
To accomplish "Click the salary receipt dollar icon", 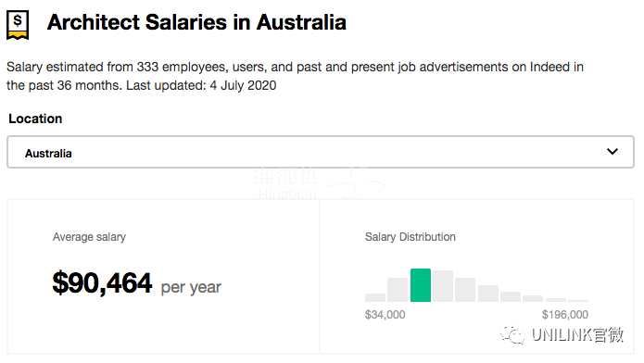I will coord(18,25).
